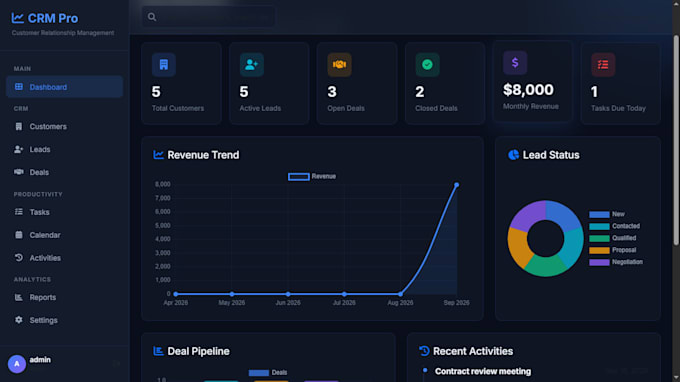Click the Calendar icon in sidebar

[x=19, y=235]
